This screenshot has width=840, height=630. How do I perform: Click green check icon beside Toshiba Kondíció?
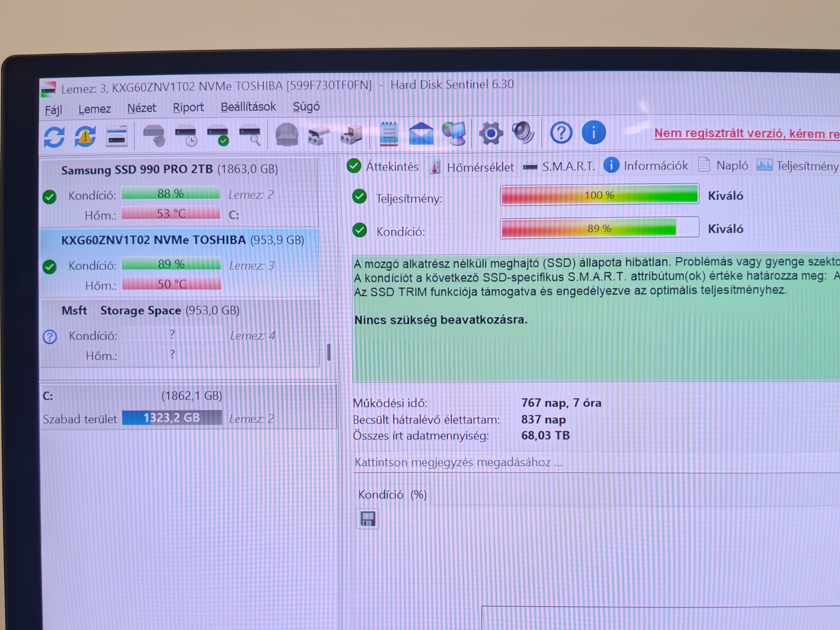[x=49, y=266]
